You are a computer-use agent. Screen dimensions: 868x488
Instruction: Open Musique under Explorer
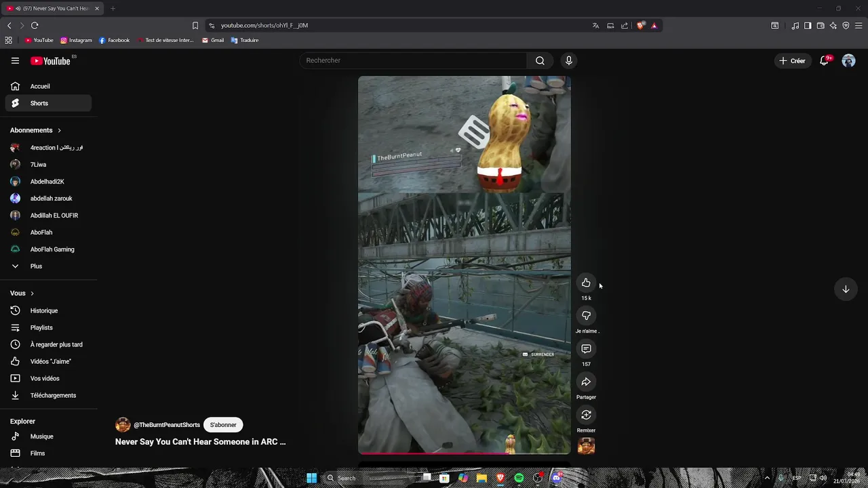[48, 436]
